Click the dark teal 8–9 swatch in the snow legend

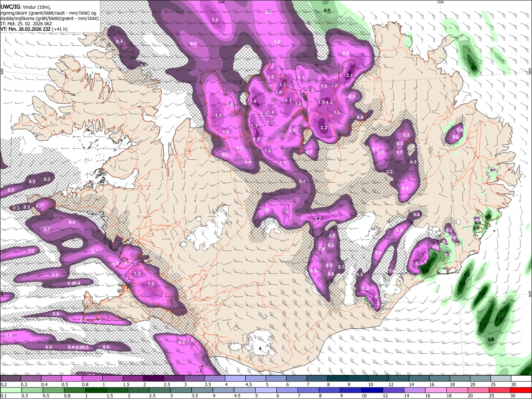coord(337,379)
